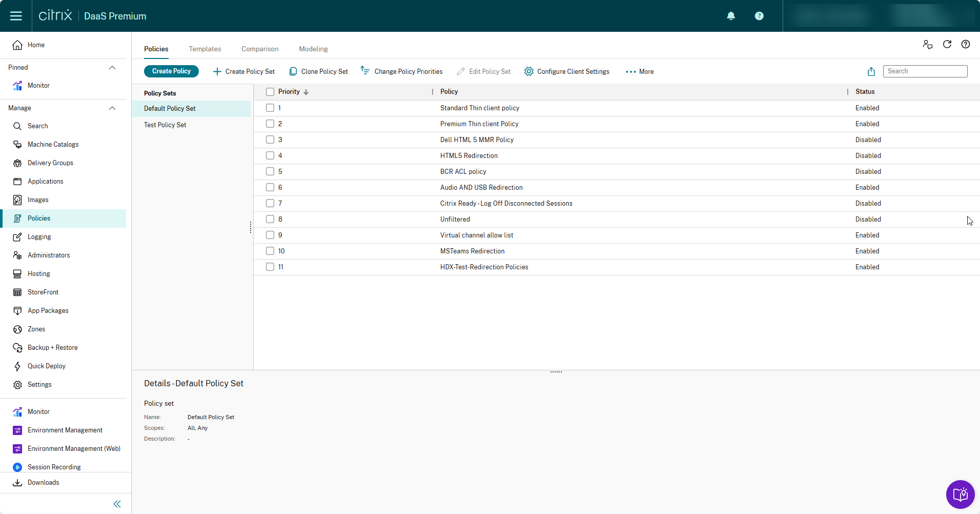Click the export icon beside Search

click(x=871, y=71)
